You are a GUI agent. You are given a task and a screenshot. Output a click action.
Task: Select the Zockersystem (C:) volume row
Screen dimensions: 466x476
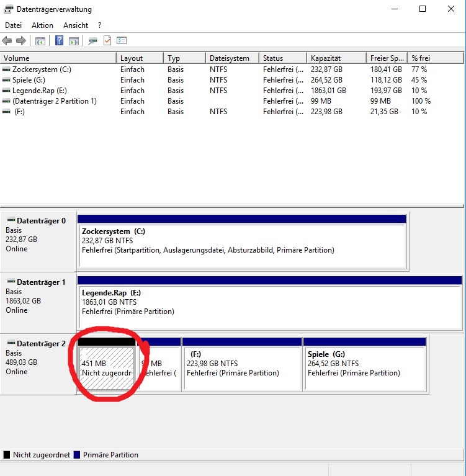click(232, 70)
